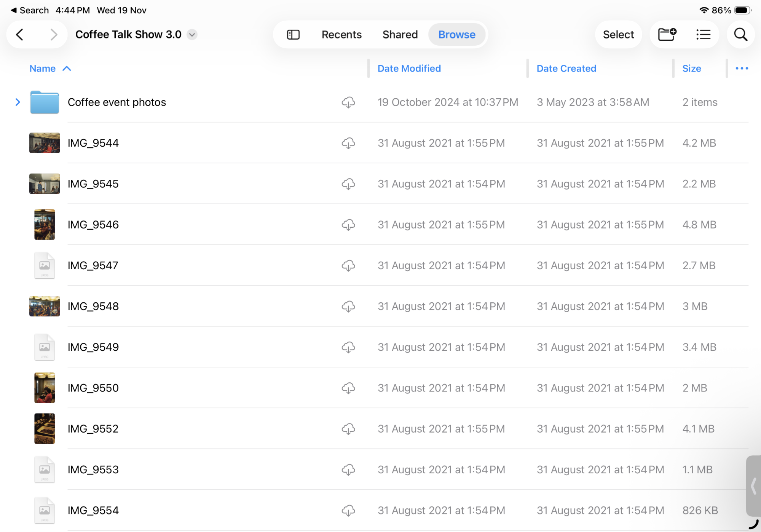The height and width of the screenshot is (532, 761).
Task: Toggle the sidebar panel icon
Action: click(293, 35)
